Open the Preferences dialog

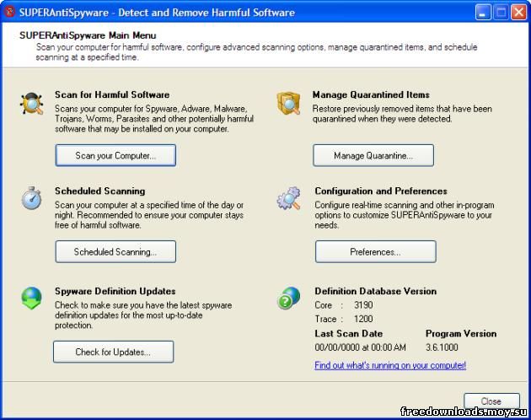[375, 251]
